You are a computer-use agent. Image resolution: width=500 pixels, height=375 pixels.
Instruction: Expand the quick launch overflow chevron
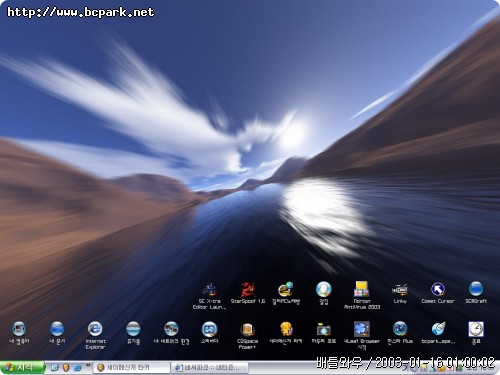[88, 365]
